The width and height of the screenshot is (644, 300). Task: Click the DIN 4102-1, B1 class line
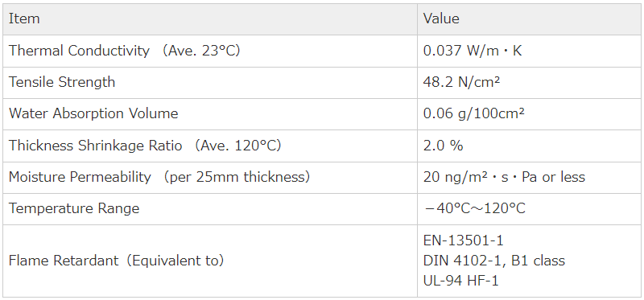(x=494, y=261)
